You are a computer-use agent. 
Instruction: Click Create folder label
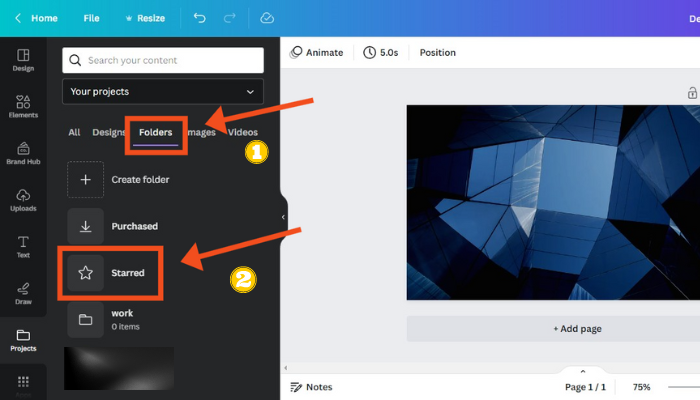point(140,179)
